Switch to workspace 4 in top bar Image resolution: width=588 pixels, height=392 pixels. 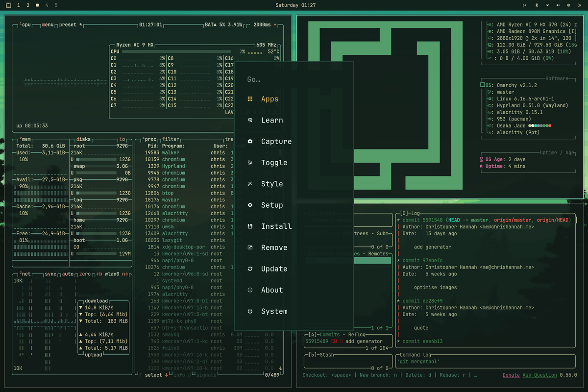pos(47,5)
